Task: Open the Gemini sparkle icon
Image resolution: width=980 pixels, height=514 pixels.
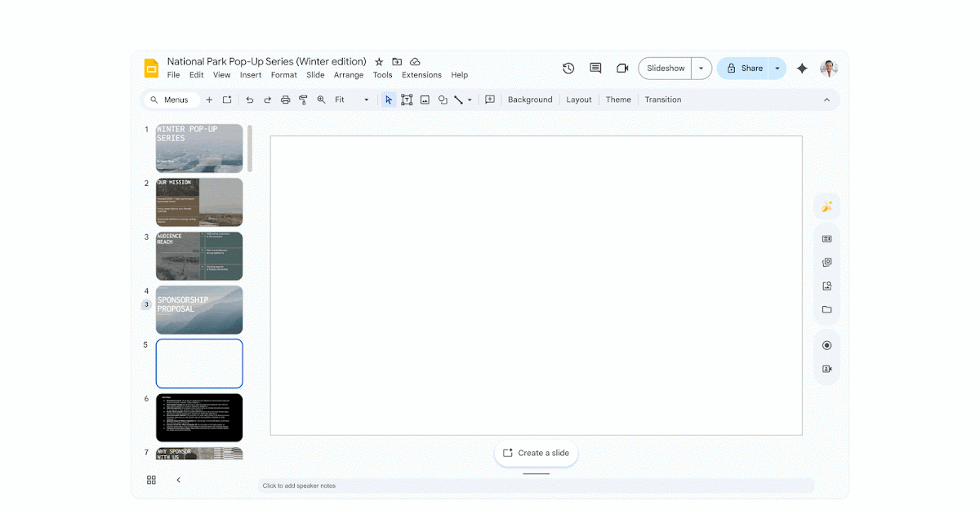Action: (802, 69)
